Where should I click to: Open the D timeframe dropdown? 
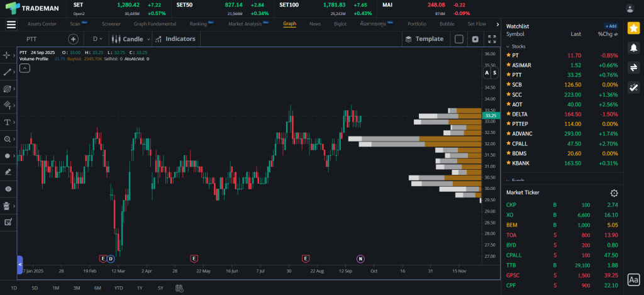[97, 39]
